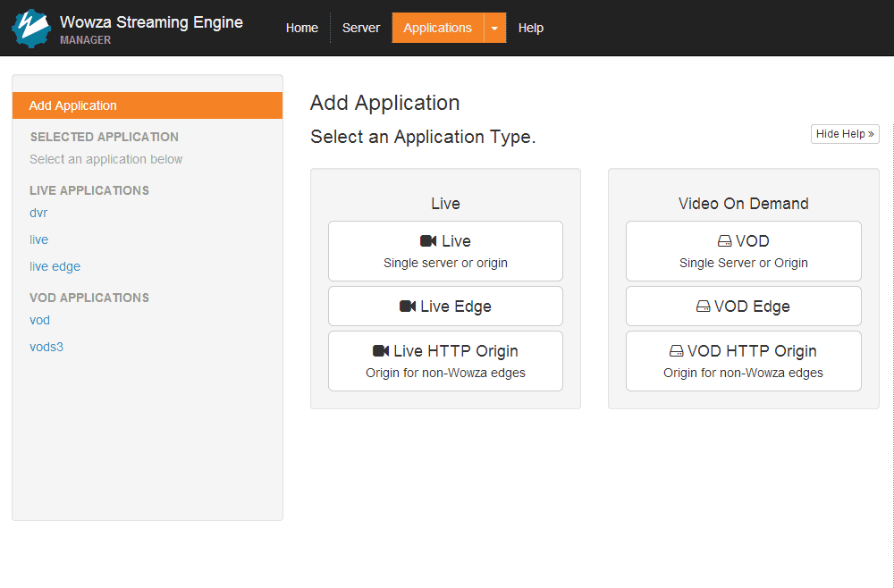
Task: Open the vods3 application link
Action: pyautogui.click(x=46, y=347)
